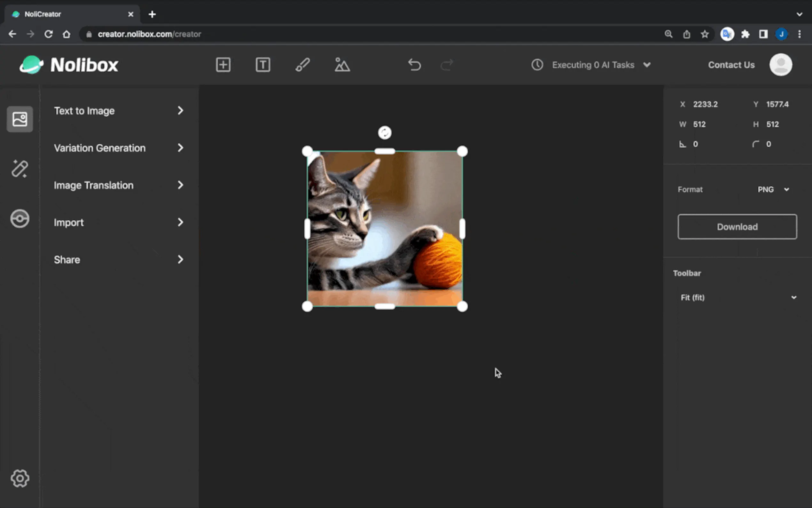
Task: Open the magic wand sidebar panel
Action: pos(20,169)
